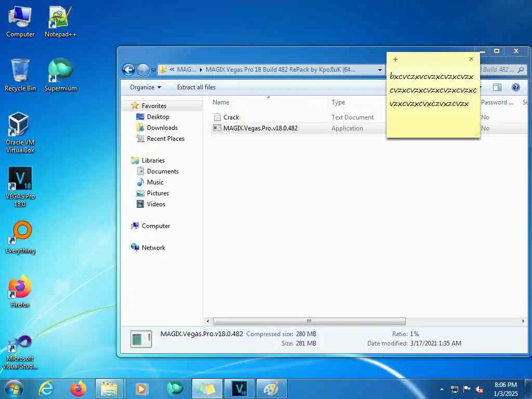Expand the hidden parent folders chevron

coord(172,70)
